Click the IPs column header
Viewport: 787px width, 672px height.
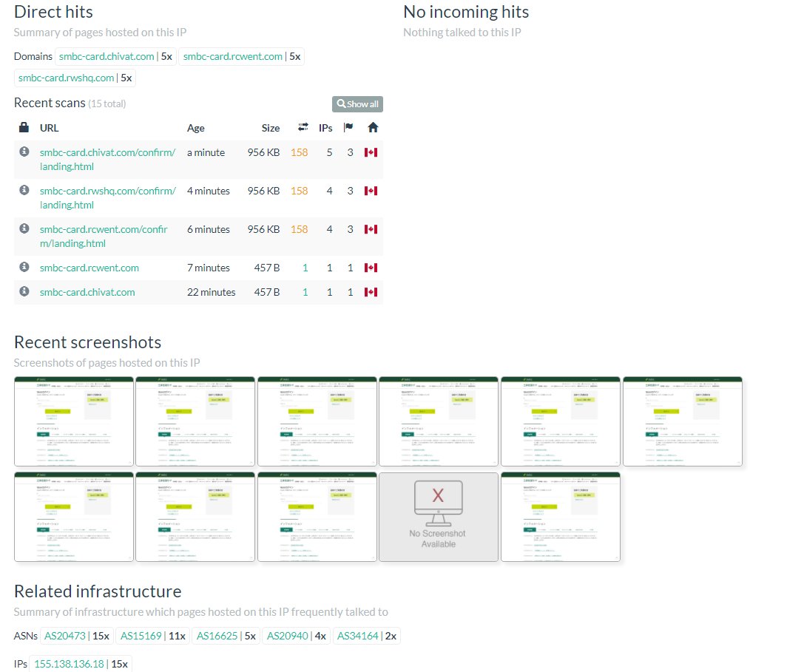(x=325, y=128)
